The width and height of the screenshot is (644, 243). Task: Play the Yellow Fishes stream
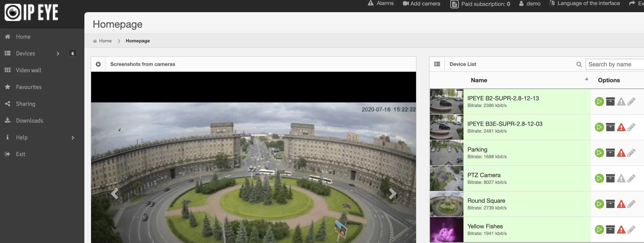[x=599, y=230]
